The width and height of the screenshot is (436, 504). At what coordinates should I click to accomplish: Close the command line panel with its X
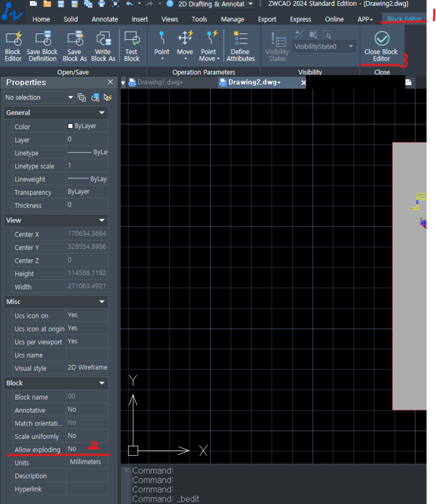pyautogui.click(x=126, y=470)
